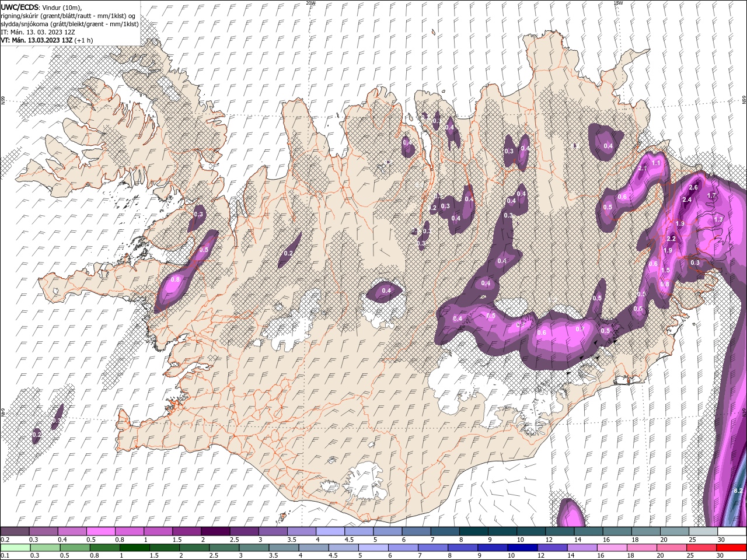Click the rigning/skúrir legend description line
This screenshot has height=560, width=747.
pyautogui.click(x=68, y=15)
